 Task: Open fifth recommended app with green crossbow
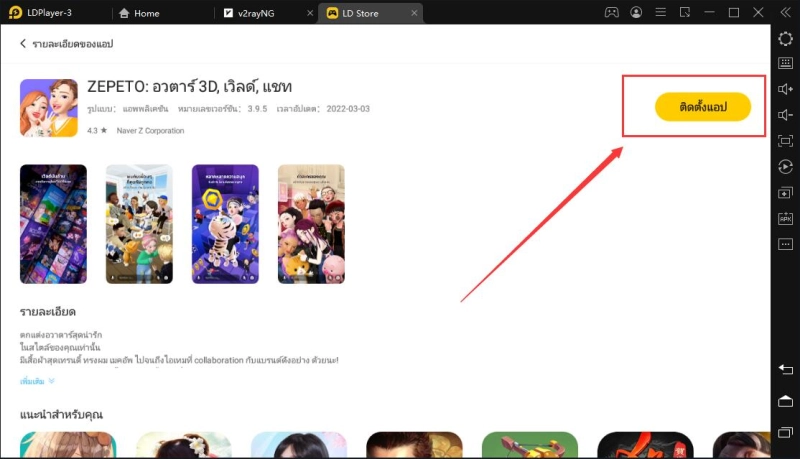(x=530, y=445)
